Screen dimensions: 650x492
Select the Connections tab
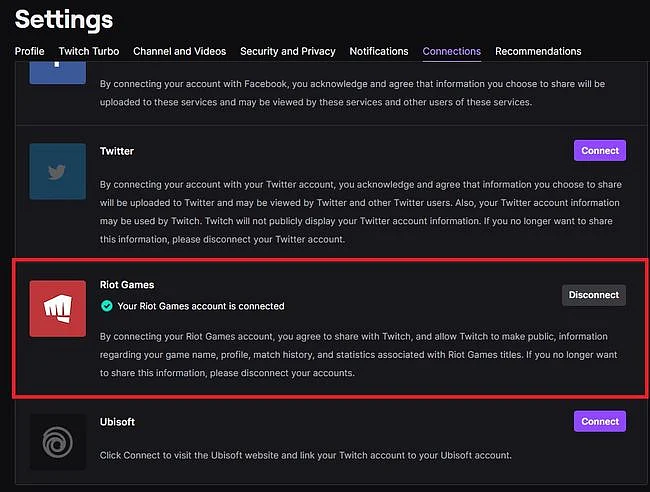451,51
